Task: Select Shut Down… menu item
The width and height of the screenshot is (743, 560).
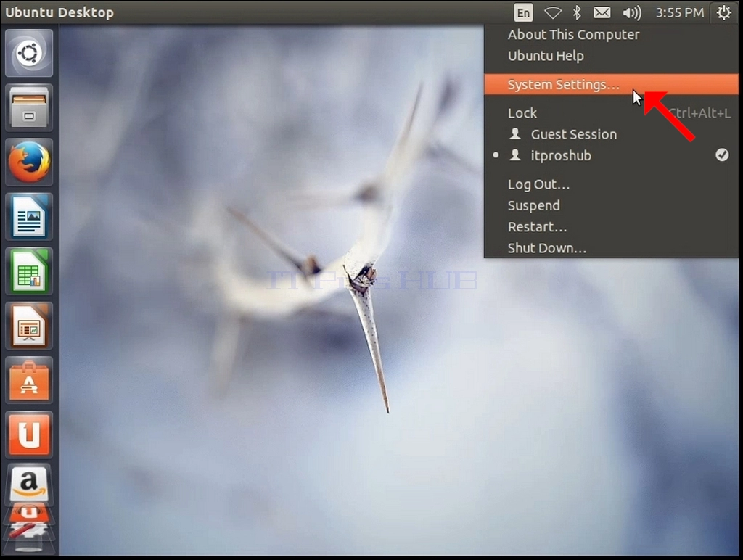Action: click(x=611, y=247)
